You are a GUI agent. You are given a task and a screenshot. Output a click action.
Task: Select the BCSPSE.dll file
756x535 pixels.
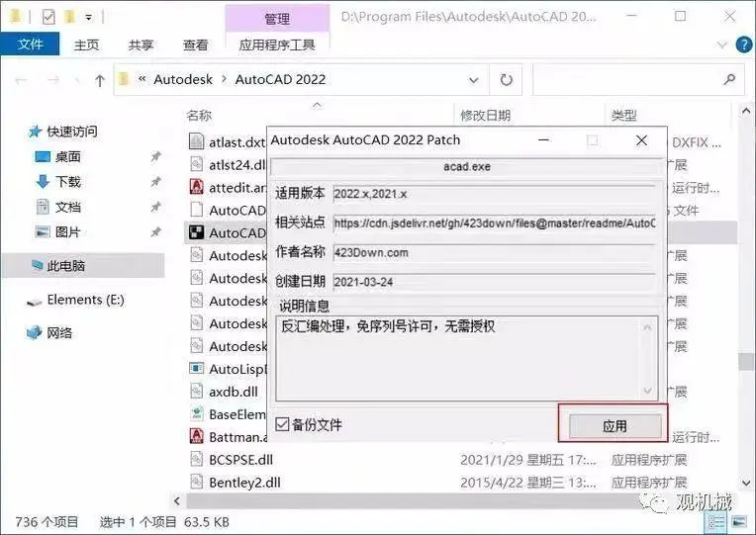[241, 460]
